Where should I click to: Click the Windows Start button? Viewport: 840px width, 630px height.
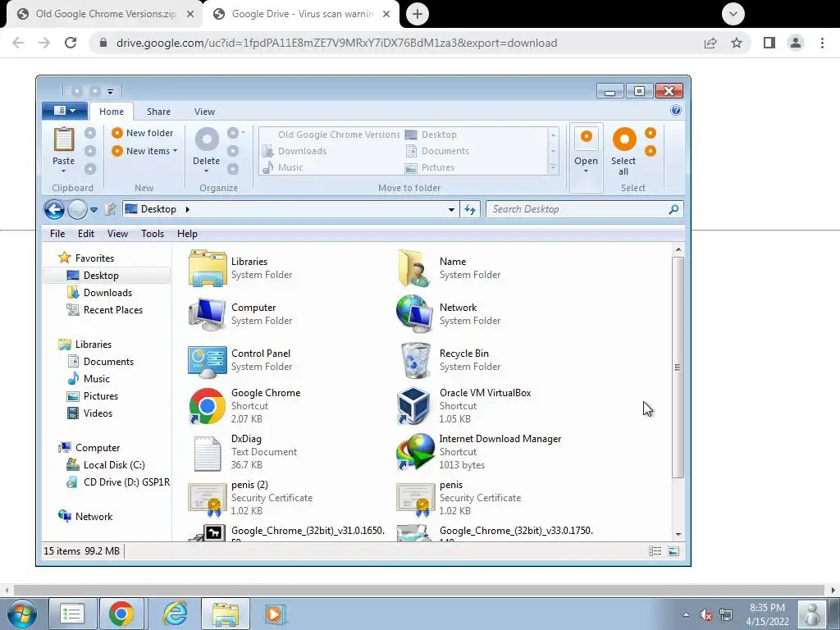point(21,614)
